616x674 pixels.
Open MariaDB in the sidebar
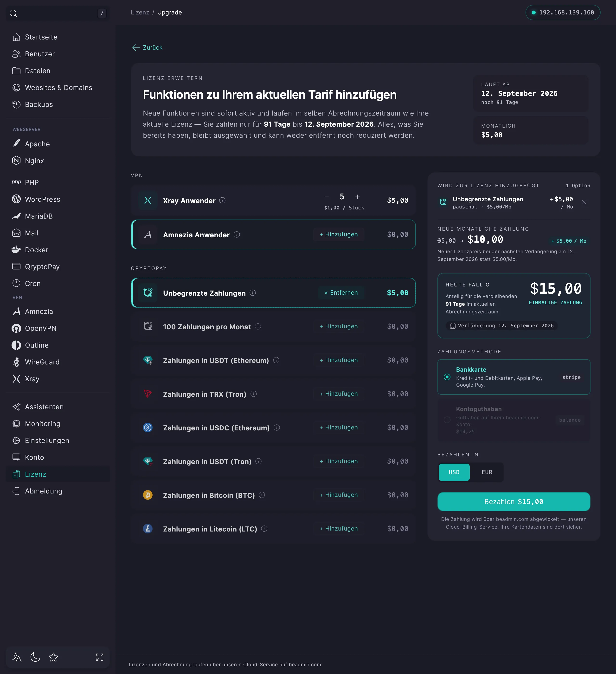click(58, 216)
